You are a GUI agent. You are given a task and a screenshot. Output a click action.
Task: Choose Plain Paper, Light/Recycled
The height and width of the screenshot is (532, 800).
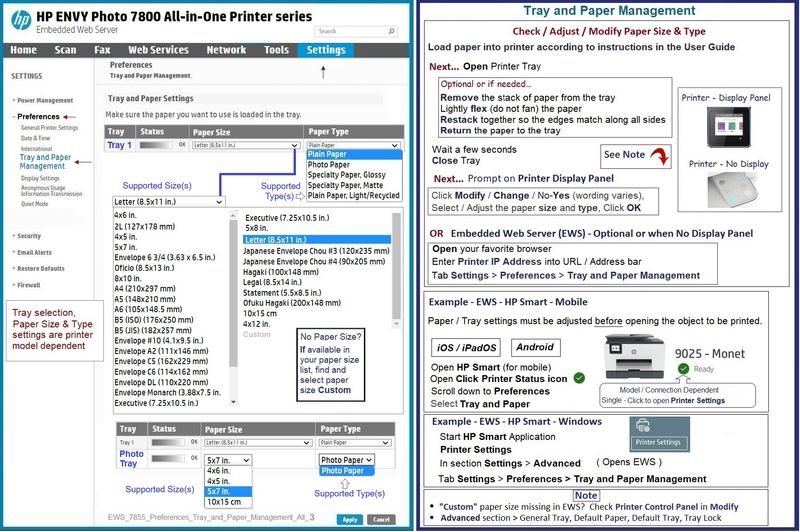tap(354, 195)
